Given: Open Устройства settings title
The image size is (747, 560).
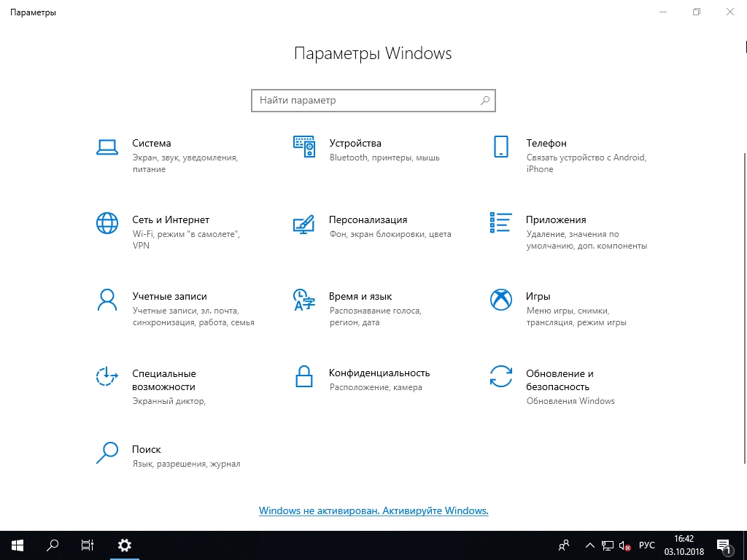Looking at the screenshot, I should click(x=355, y=144).
